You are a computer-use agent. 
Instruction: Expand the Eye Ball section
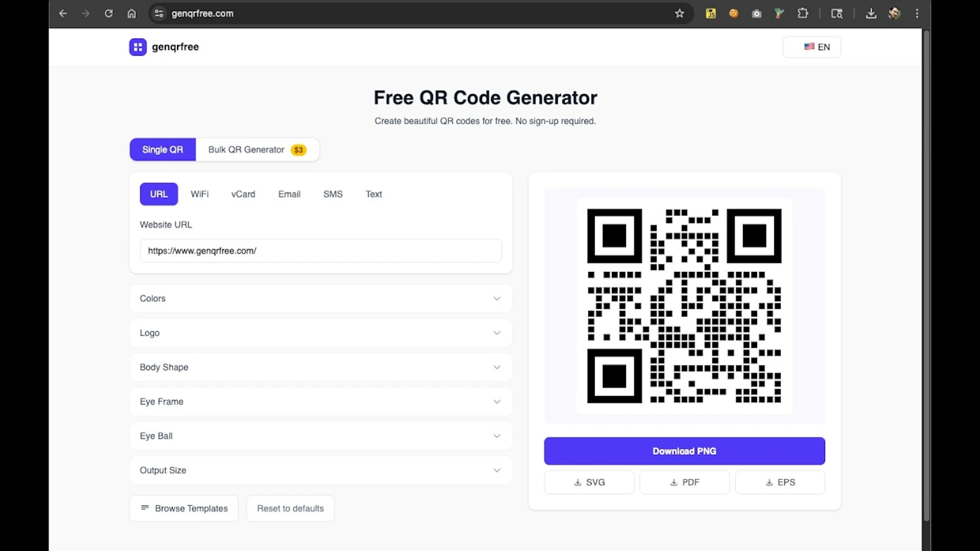point(321,436)
